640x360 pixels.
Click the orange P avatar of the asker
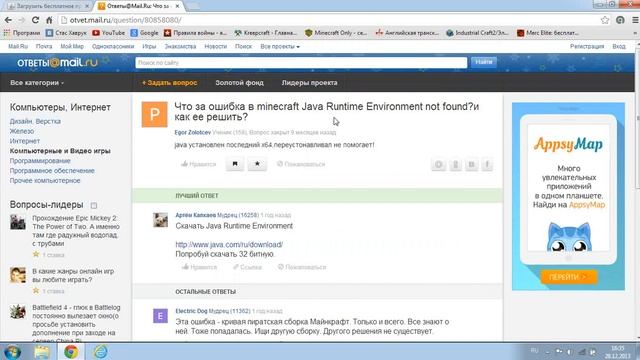coord(154,115)
